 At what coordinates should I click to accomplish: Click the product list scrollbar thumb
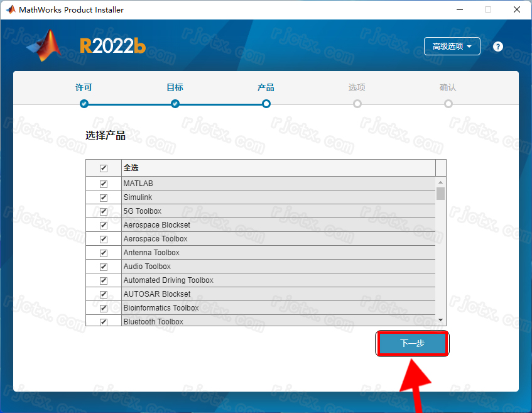(x=440, y=194)
